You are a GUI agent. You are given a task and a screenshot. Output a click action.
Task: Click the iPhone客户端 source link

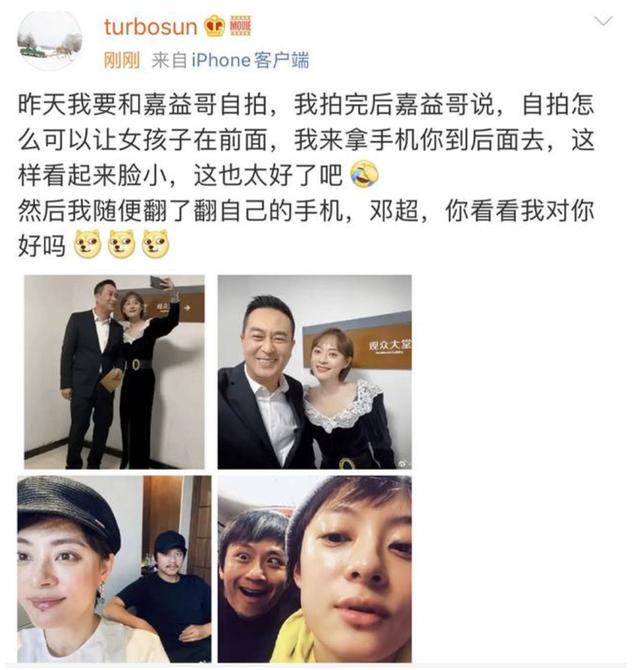tap(250, 60)
